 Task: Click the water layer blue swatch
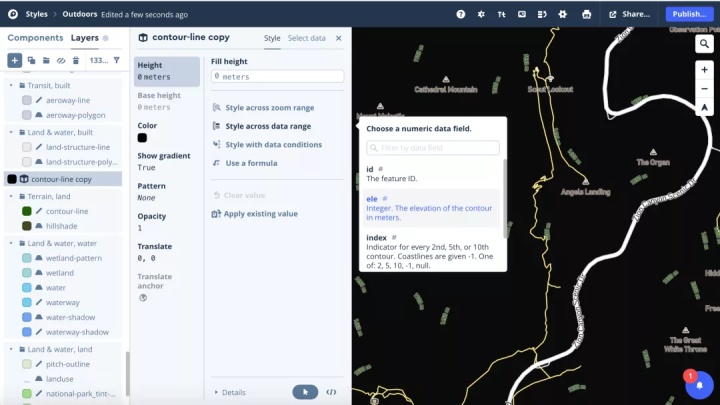coord(27,287)
